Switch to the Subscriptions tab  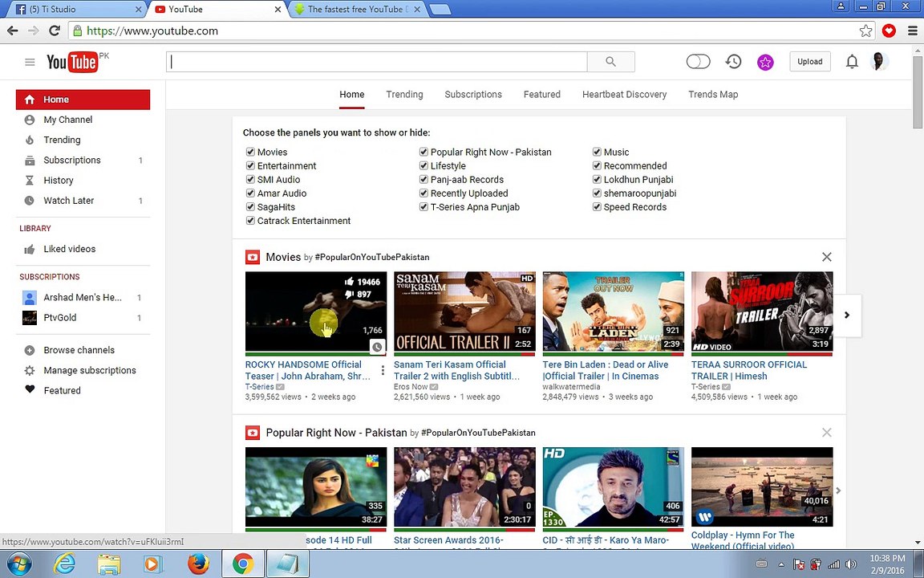click(x=473, y=95)
